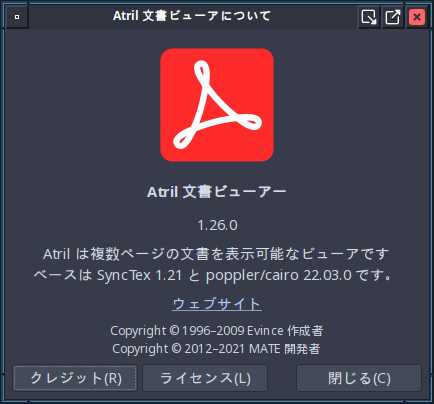
Task: Select the version number 1.26.0
Action: tap(217, 225)
